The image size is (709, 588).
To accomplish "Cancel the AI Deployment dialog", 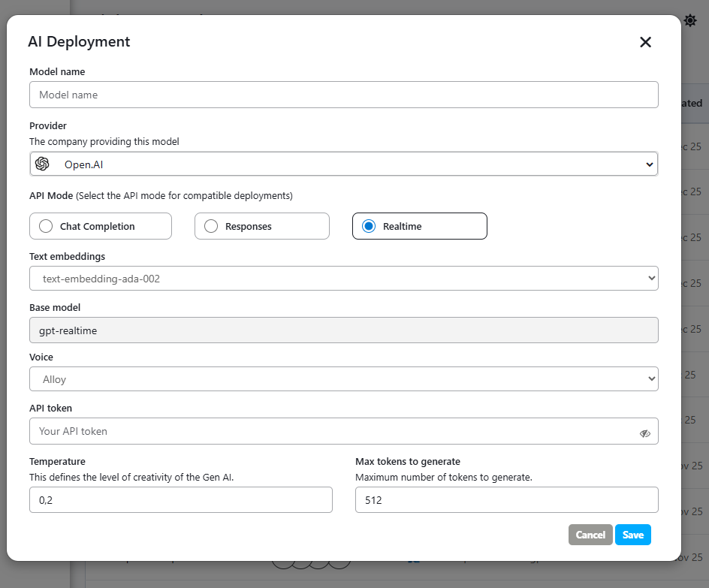I will tap(590, 535).
